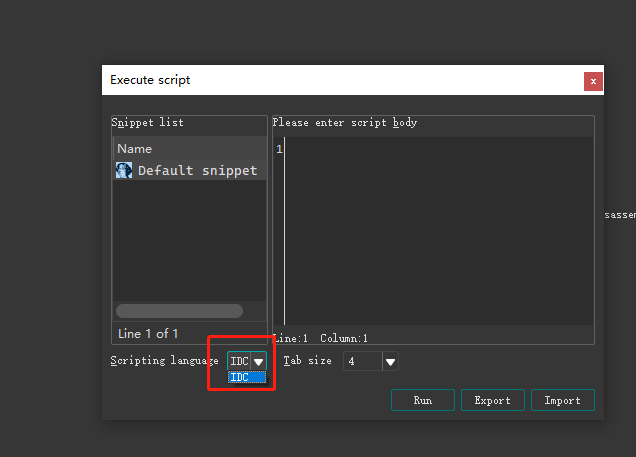Click the Line 1 of 1 status

pyautogui.click(x=148, y=334)
